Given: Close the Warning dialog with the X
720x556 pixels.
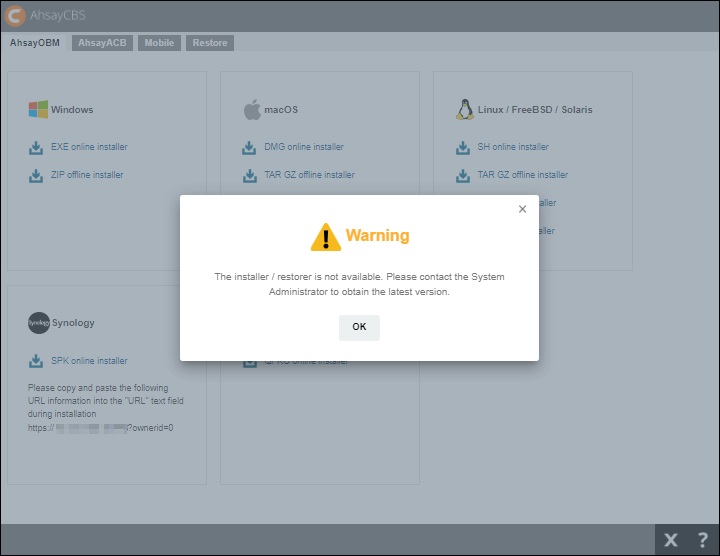Looking at the screenshot, I should pos(522,209).
